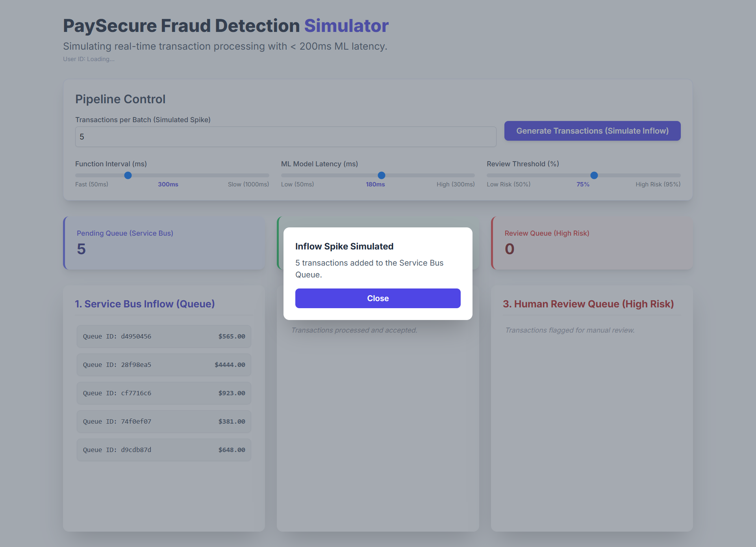Screen dimensions: 756x547
Task: Click the Function Interval slider handle
Action: pos(128,175)
